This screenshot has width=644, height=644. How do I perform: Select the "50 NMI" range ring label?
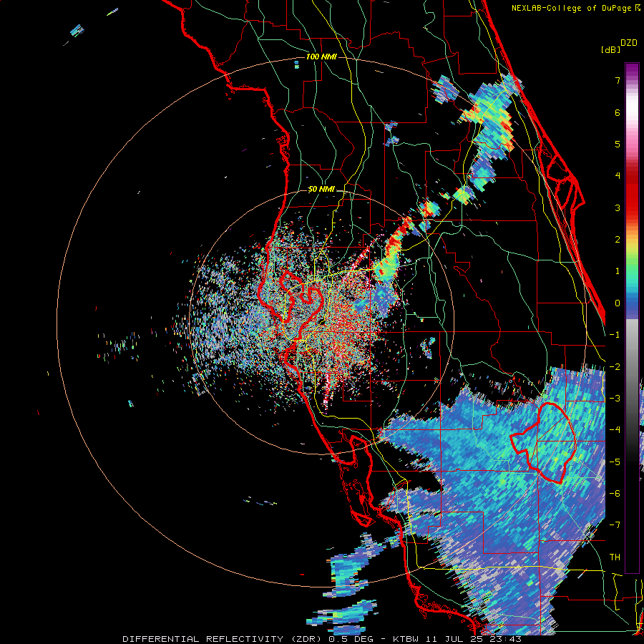(x=321, y=190)
